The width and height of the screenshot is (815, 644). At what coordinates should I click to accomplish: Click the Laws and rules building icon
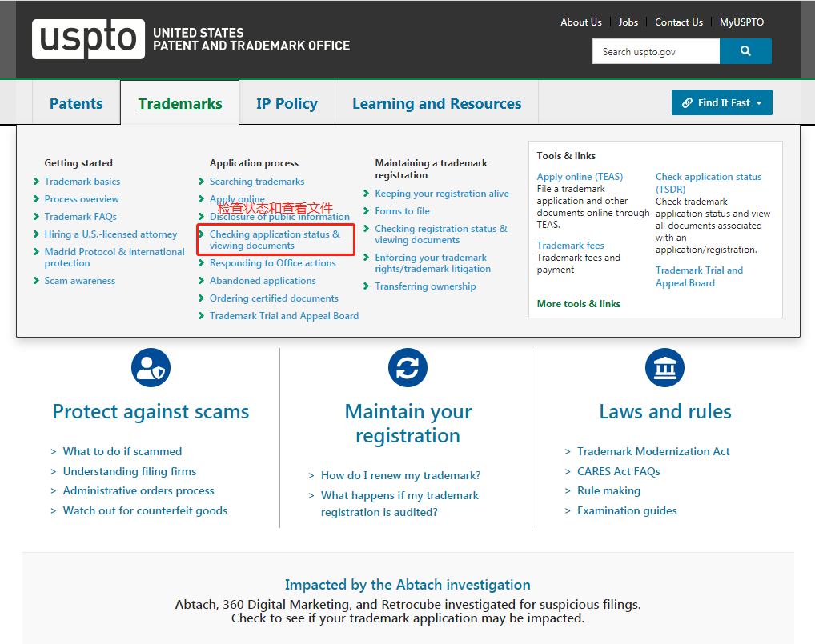tap(664, 367)
